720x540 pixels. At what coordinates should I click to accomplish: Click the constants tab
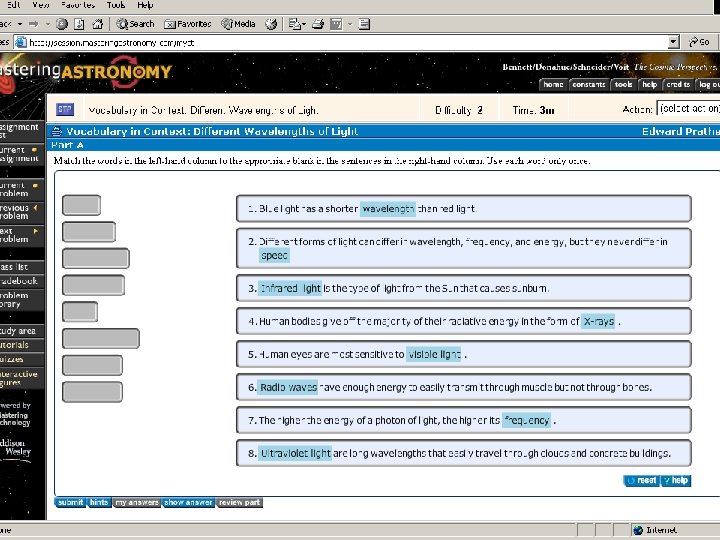tap(589, 84)
